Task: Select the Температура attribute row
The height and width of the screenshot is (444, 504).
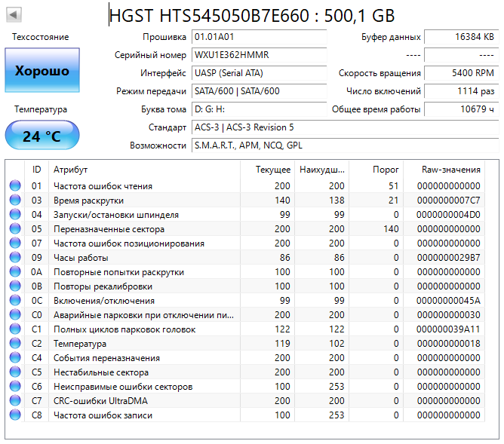Action: 246,344
